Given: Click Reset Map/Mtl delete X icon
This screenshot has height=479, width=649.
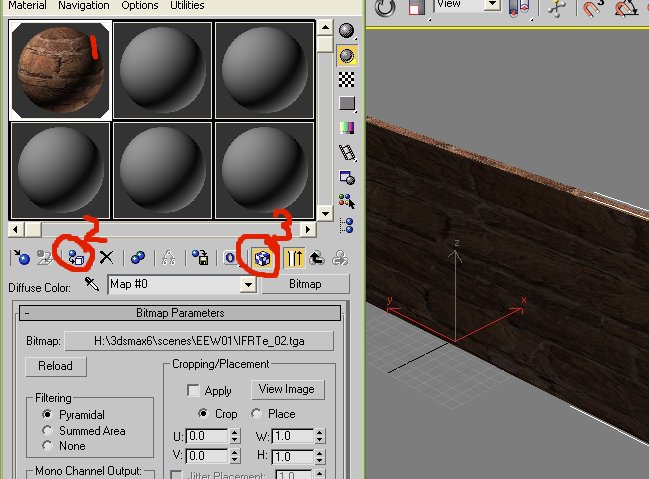Looking at the screenshot, I should (107, 258).
